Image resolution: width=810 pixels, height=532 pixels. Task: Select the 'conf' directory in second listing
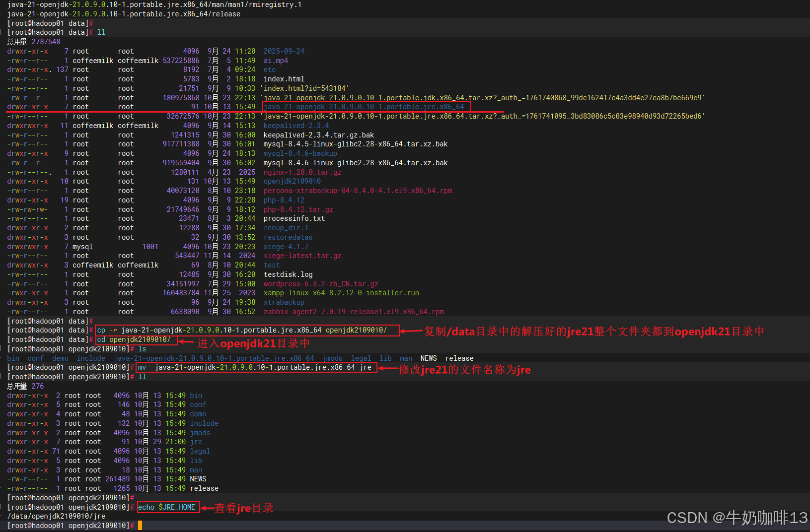(198, 404)
